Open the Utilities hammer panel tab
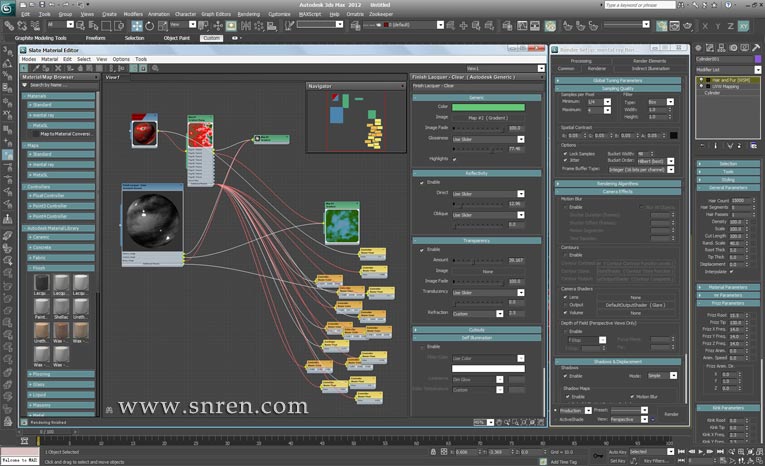 tap(756, 47)
